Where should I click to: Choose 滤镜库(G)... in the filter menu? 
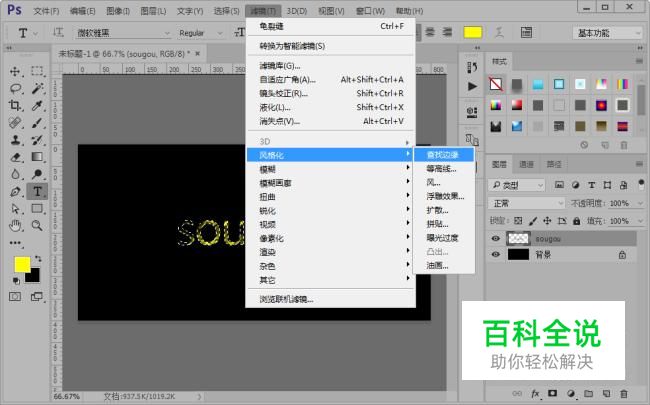(330, 65)
